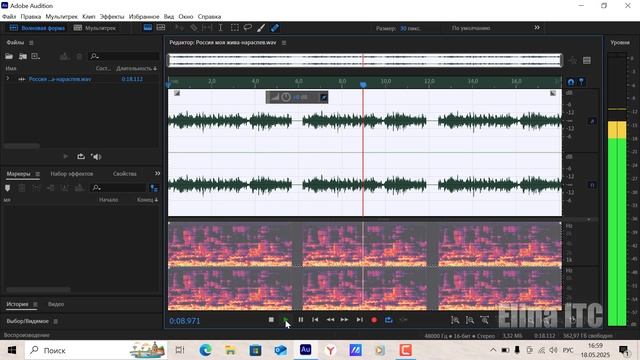This screenshot has height=360, width=640.
Task: Toggle spectral frequency display icon
Action: (148, 28)
